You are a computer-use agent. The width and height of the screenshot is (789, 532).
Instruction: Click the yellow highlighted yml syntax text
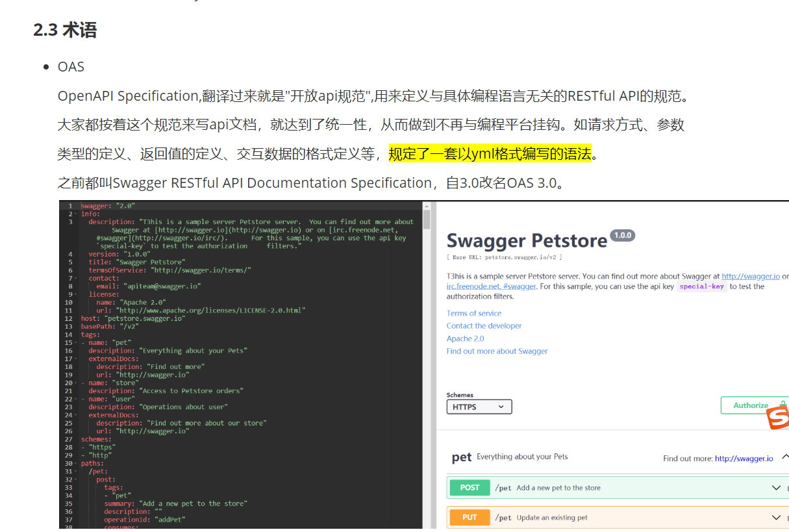pos(490,154)
